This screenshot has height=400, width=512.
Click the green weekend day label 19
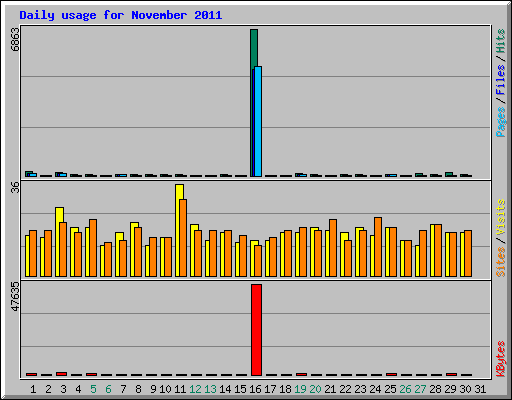[x=300, y=389]
